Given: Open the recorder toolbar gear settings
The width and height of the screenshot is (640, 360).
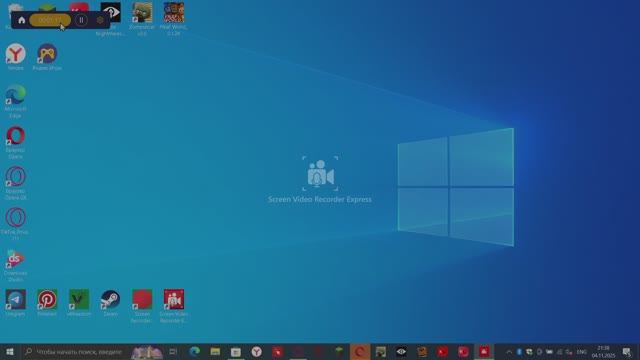Looking at the screenshot, I should click(x=100, y=20).
